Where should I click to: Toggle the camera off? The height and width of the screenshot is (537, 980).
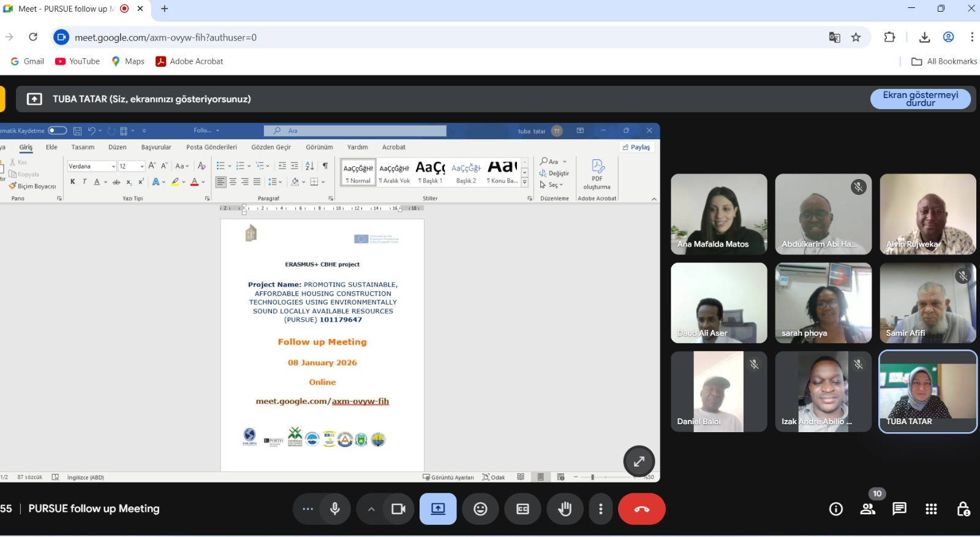coord(399,509)
